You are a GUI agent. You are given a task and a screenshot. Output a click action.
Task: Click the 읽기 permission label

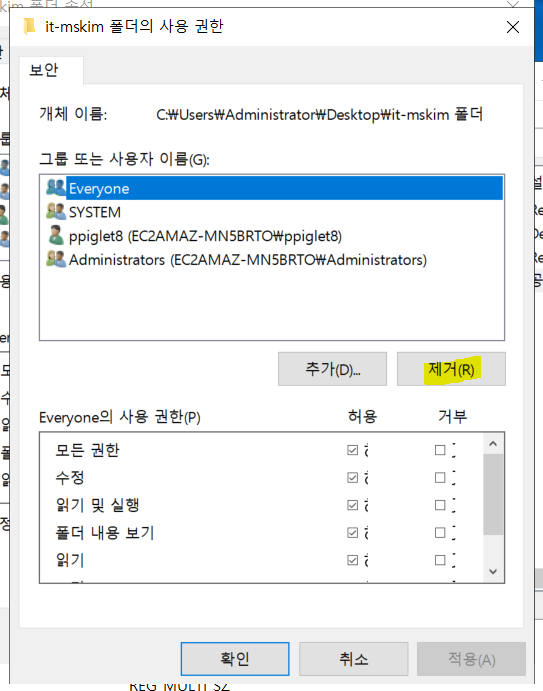70,560
